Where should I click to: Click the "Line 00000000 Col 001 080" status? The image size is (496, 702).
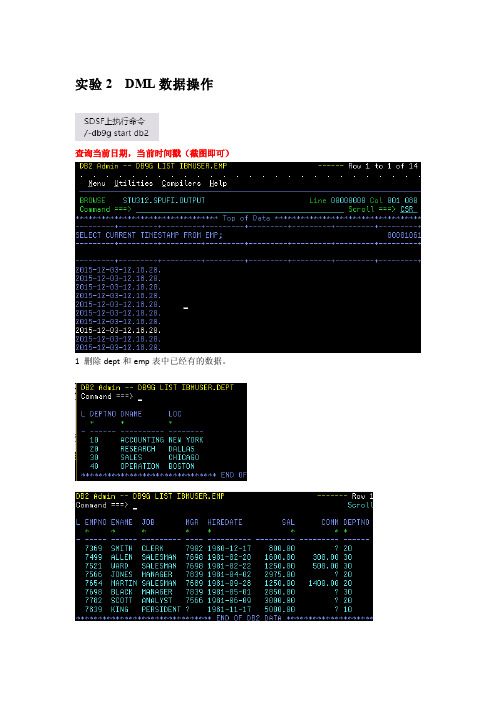pos(363,200)
